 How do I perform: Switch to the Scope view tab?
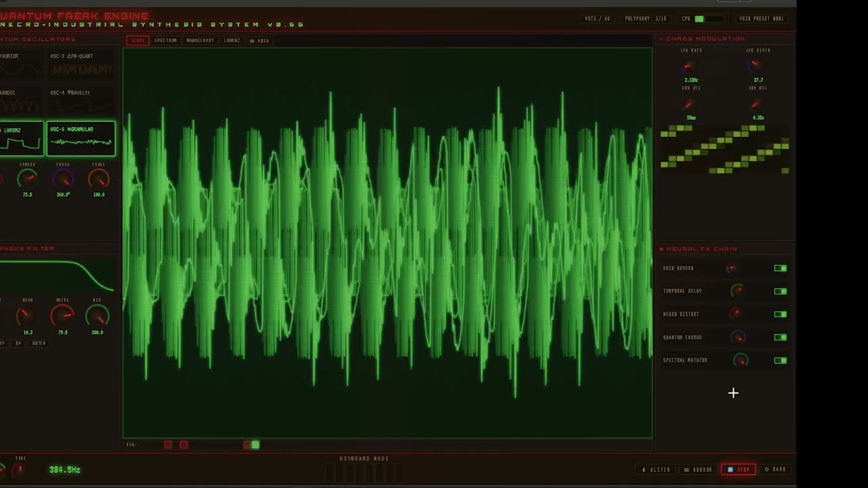pyautogui.click(x=138, y=41)
